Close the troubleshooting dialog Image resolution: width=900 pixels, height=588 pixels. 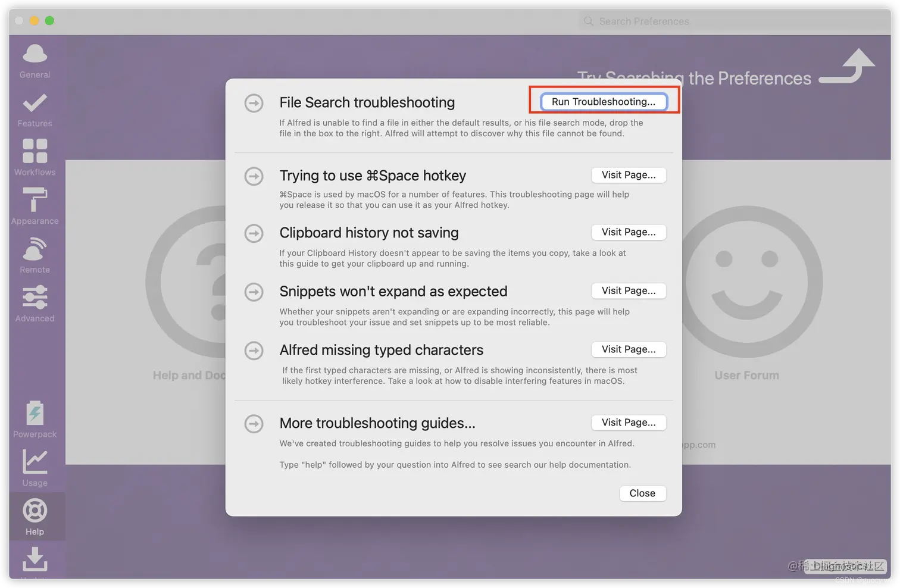tap(642, 493)
